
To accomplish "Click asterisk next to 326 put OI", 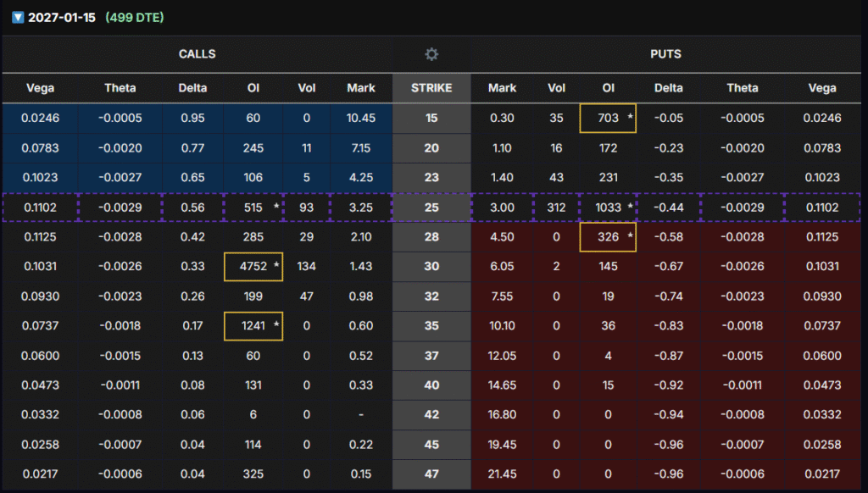I will pyautogui.click(x=630, y=237).
